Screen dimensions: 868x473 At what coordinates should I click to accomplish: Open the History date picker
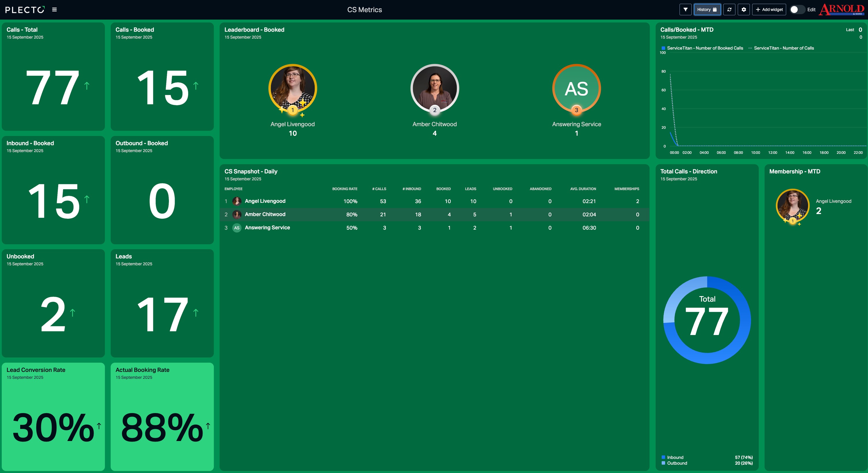coord(707,10)
